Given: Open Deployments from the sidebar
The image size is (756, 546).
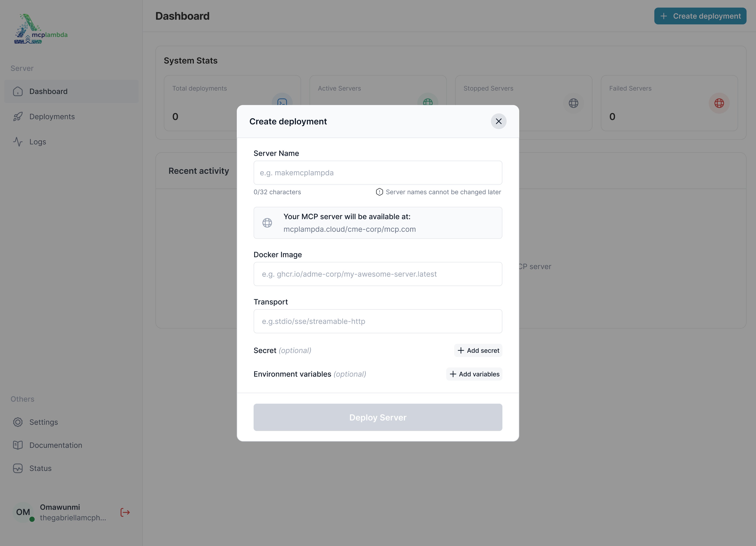Looking at the screenshot, I should click(52, 117).
